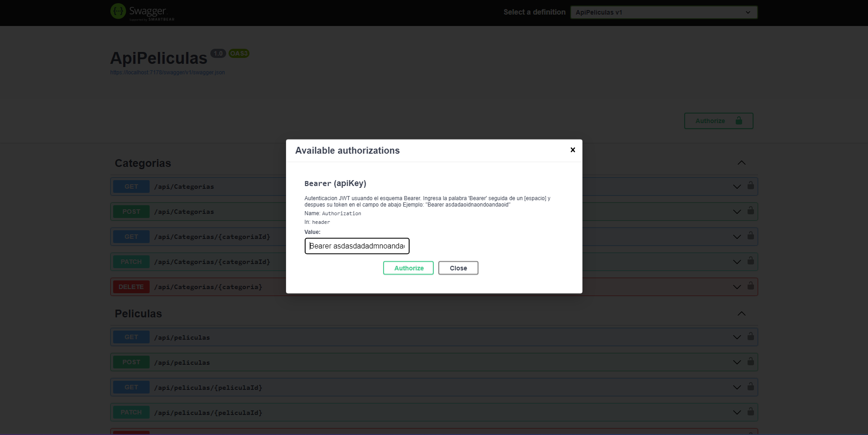Click the Authorize button in the dialog
Viewport: 868px width, 435px height.
click(408, 268)
